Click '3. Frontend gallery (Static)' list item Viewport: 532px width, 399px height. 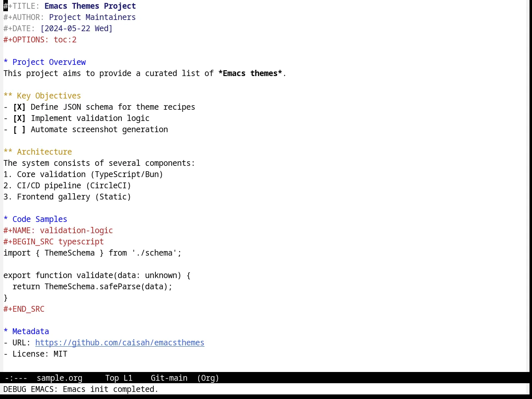[67, 197]
